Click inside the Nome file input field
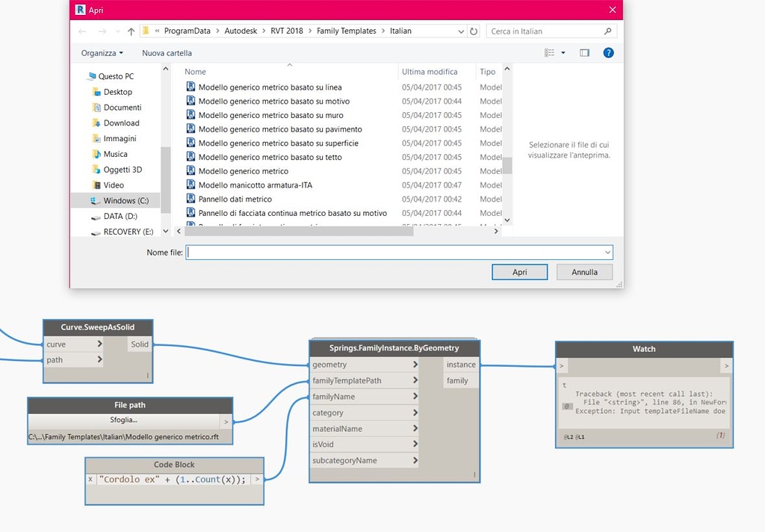765x532 pixels. (x=374, y=252)
